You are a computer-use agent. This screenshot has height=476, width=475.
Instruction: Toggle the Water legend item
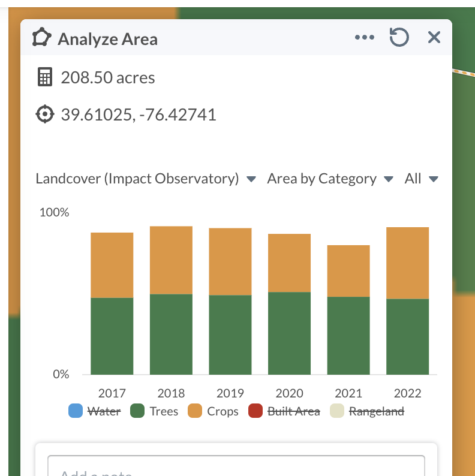[95, 411]
